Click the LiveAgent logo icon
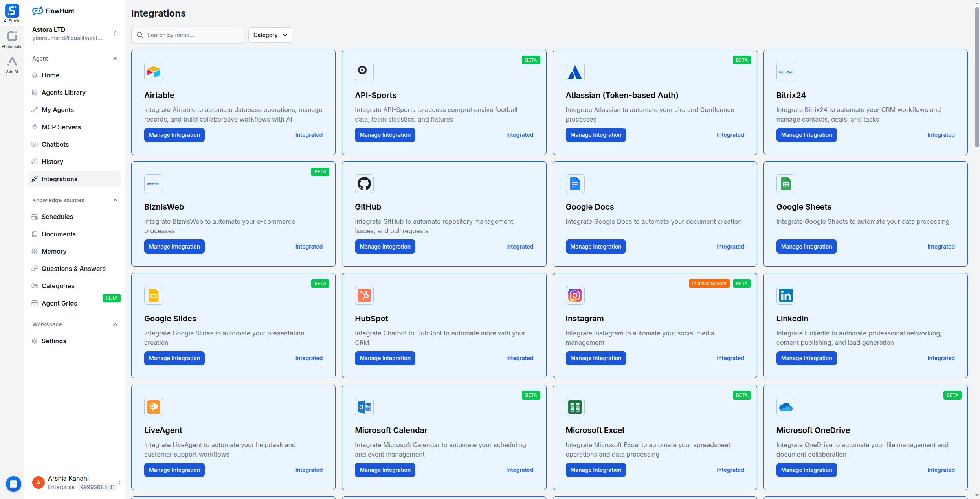This screenshot has height=499, width=980. 154,407
